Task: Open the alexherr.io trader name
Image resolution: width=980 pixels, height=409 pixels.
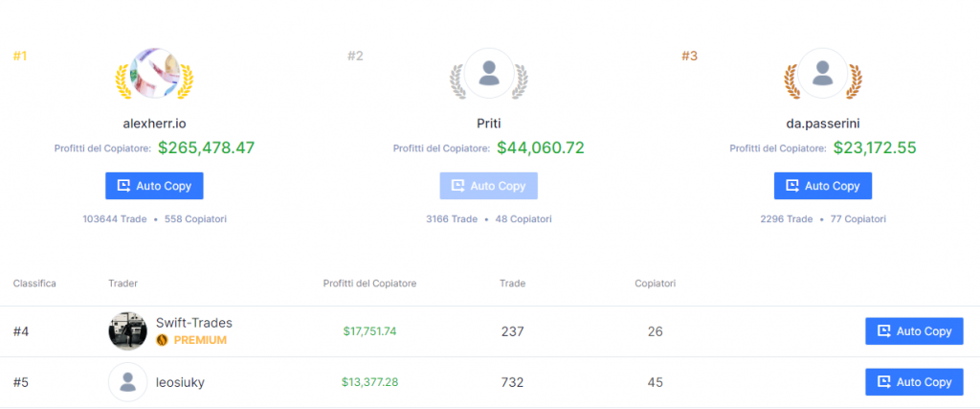Action: click(154, 124)
